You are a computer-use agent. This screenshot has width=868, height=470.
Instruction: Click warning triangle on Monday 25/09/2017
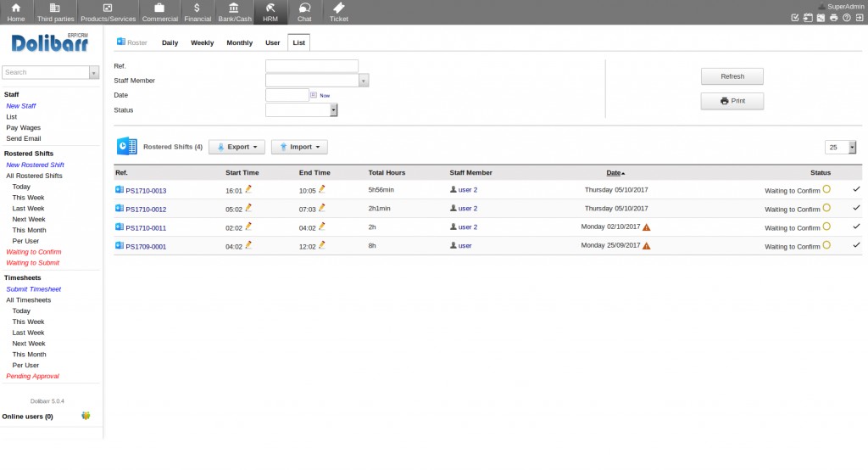(647, 245)
